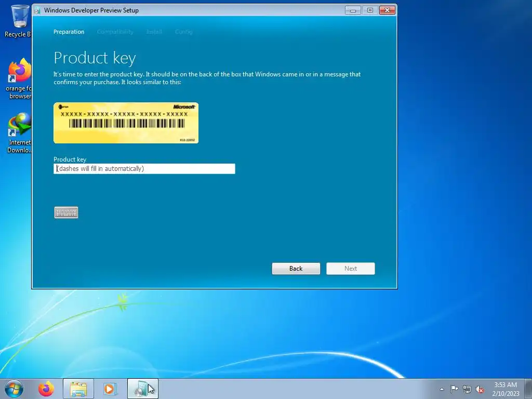The width and height of the screenshot is (532, 399).
Task: Select the Config step tab
Action: pyautogui.click(x=183, y=32)
